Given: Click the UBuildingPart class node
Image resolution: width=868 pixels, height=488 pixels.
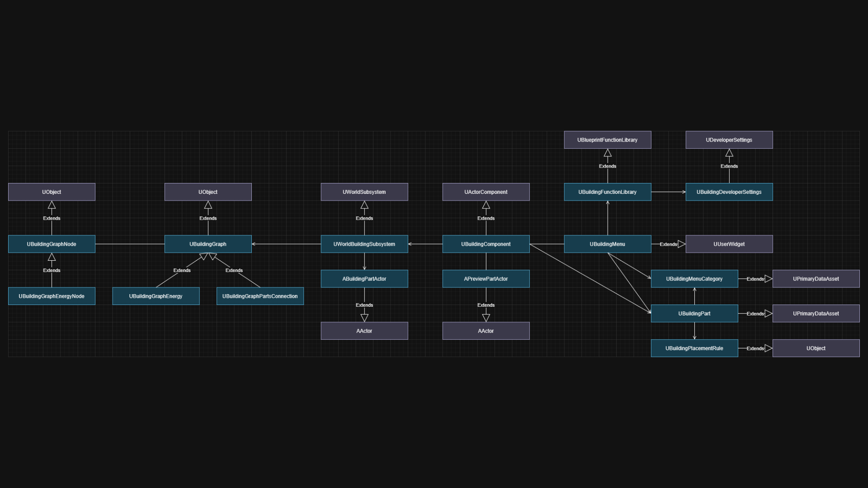Looking at the screenshot, I should (x=694, y=314).
